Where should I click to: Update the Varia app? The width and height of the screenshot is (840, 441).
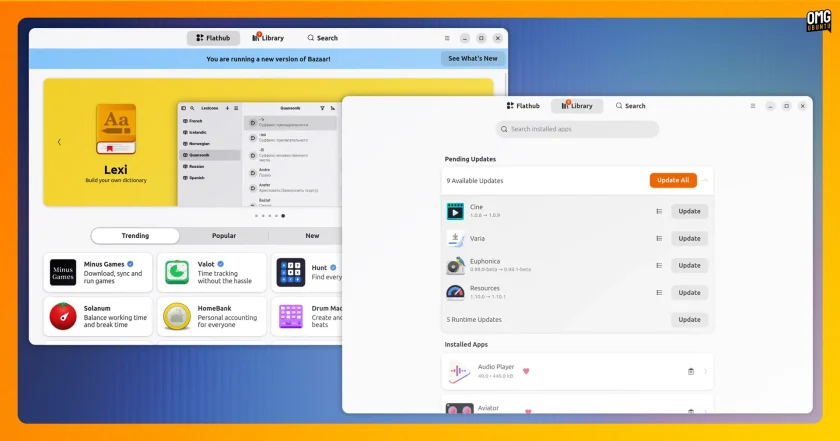point(689,238)
